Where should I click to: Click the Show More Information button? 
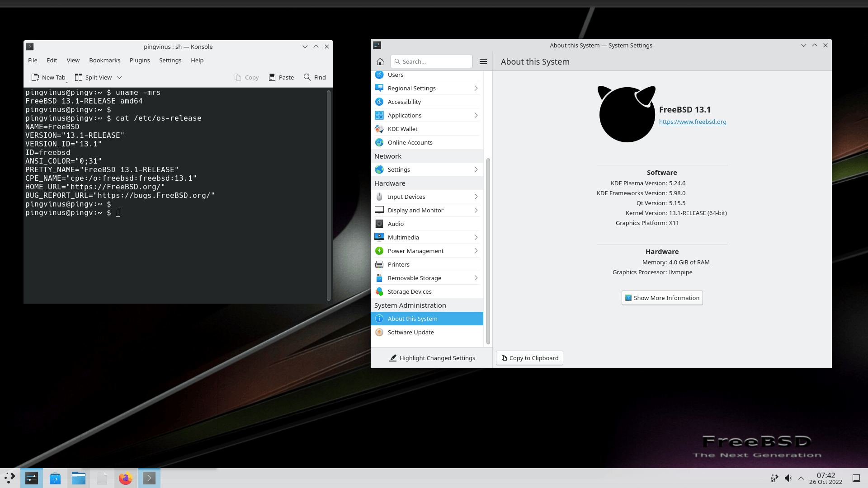(661, 298)
